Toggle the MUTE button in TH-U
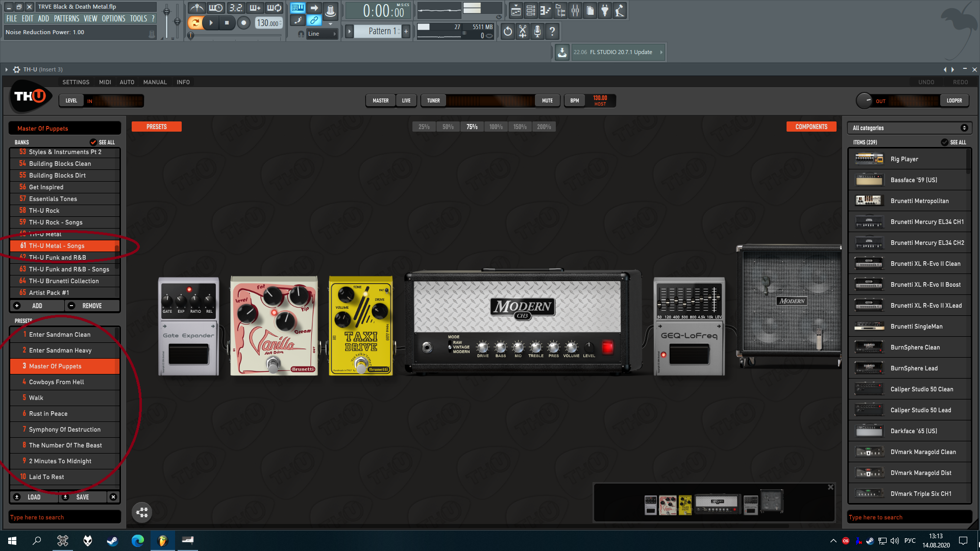The width and height of the screenshot is (980, 551). [547, 101]
